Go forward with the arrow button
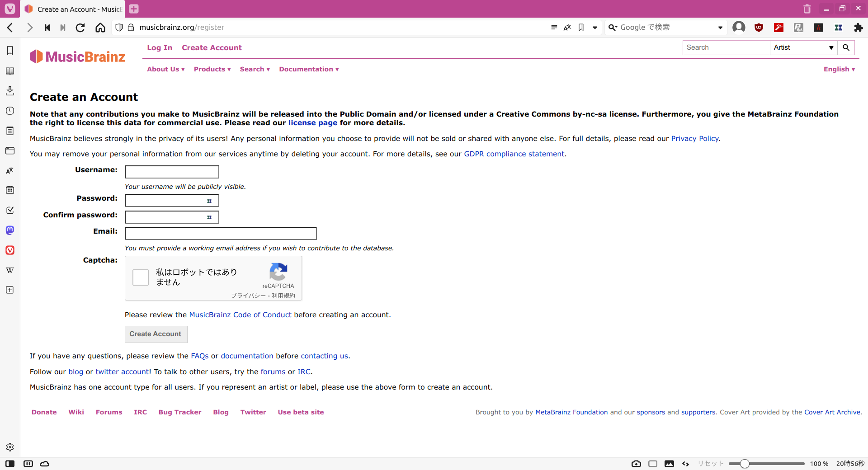868x470 pixels. pos(30,28)
